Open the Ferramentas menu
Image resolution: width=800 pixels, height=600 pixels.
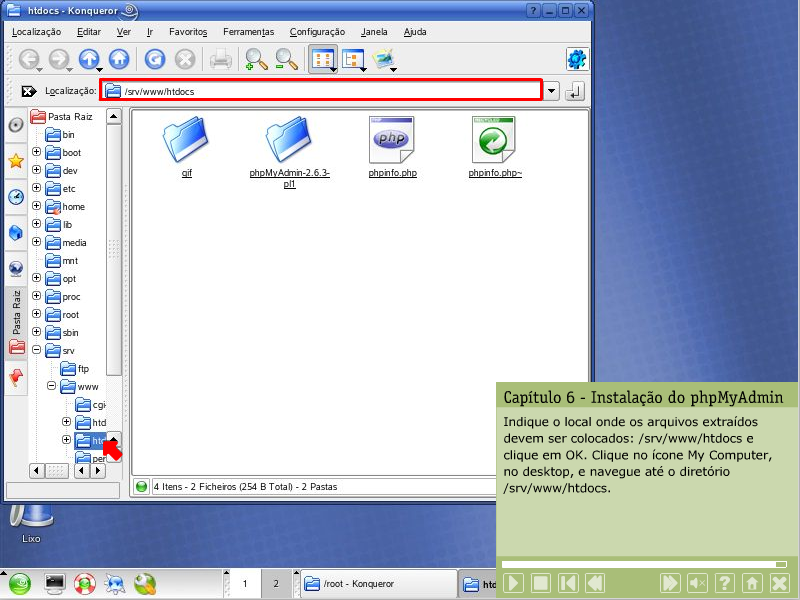tap(248, 32)
